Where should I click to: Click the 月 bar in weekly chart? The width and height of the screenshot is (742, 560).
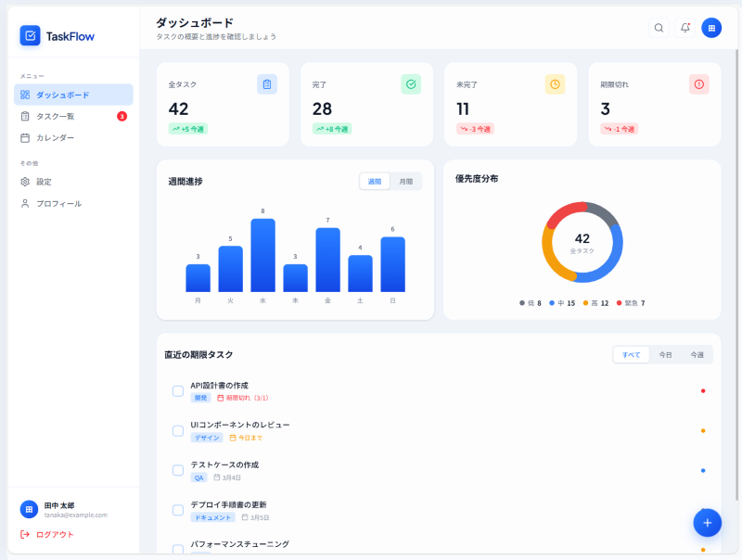(198, 278)
